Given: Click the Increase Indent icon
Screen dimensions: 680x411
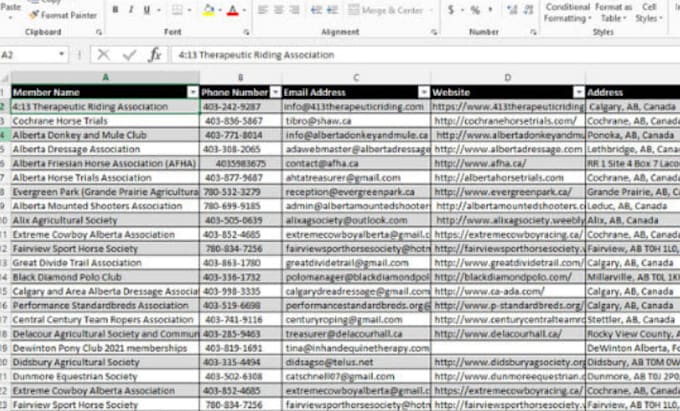Looking at the screenshot, I should [x=332, y=10].
